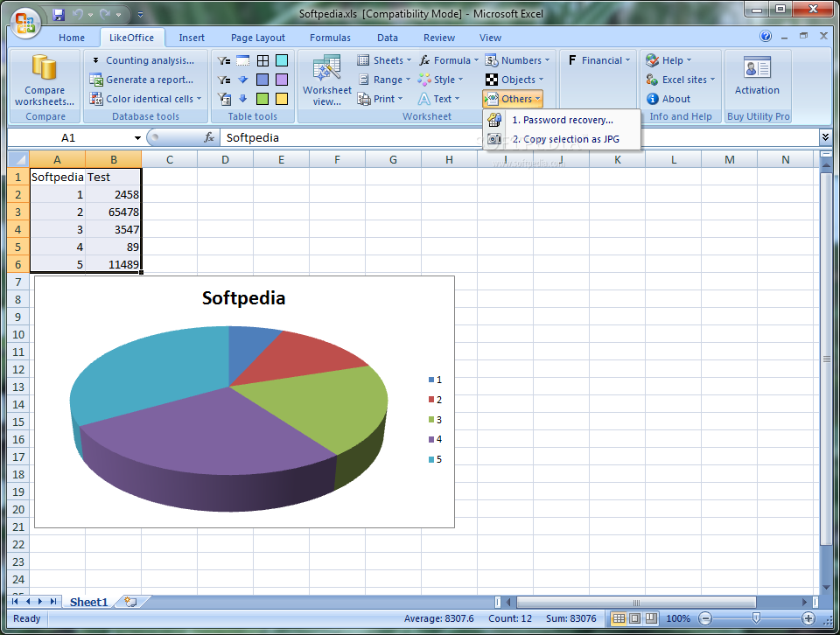
Task: Open the Insert ribbon tab
Action: click(x=192, y=38)
